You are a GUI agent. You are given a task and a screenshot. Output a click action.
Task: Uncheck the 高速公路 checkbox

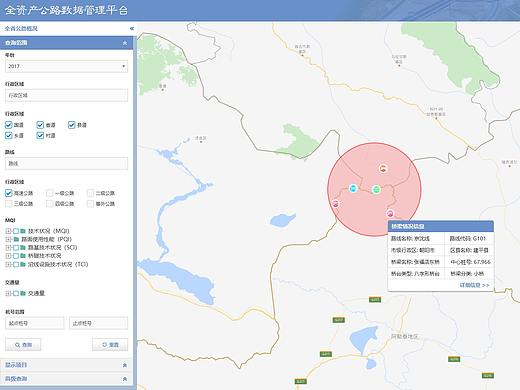click(9, 193)
